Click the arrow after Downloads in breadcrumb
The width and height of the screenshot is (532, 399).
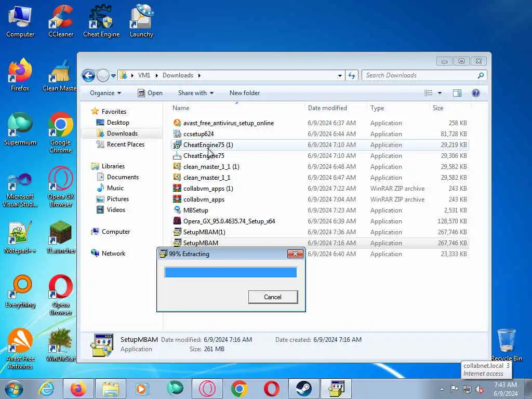pos(199,75)
